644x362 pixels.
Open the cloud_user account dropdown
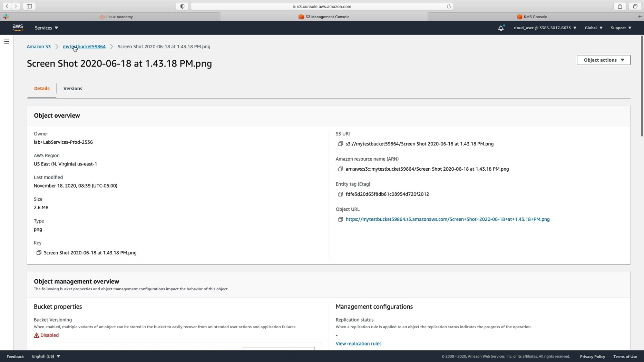(545, 28)
